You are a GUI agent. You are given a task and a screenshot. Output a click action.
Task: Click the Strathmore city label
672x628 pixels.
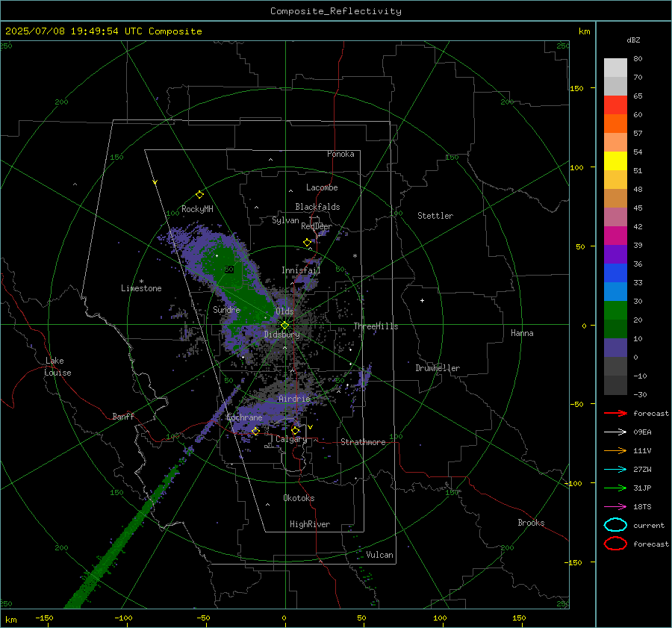coord(364,442)
